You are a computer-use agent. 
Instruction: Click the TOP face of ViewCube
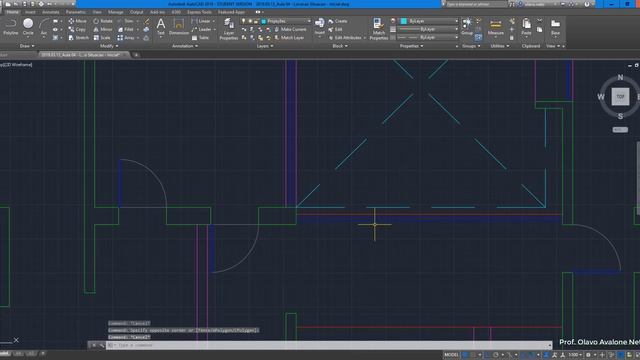(x=620, y=97)
